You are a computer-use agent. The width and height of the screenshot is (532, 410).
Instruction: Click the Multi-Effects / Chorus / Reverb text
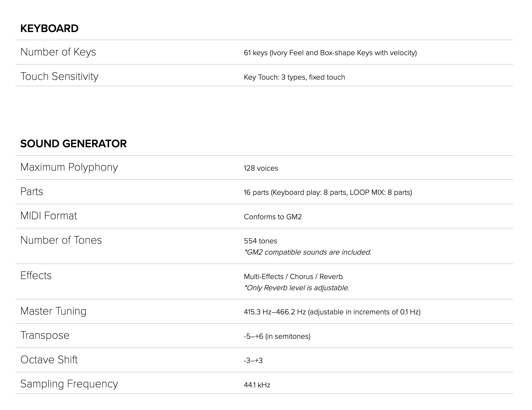pos(293,276)
